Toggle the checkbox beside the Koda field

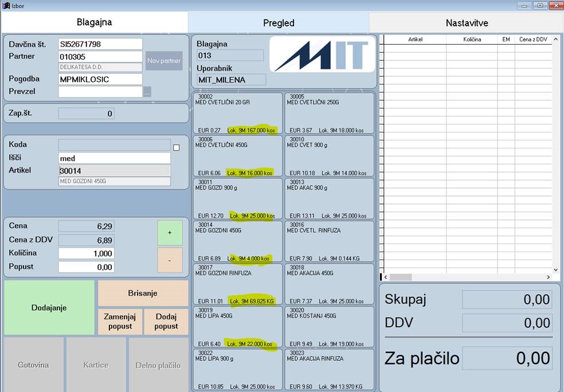coord(177,147)
